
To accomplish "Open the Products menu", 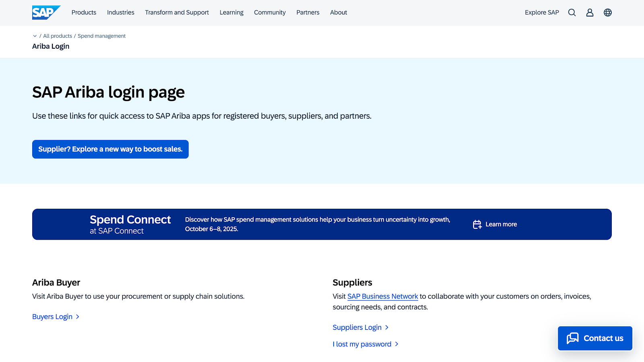I will coord(84,12).
